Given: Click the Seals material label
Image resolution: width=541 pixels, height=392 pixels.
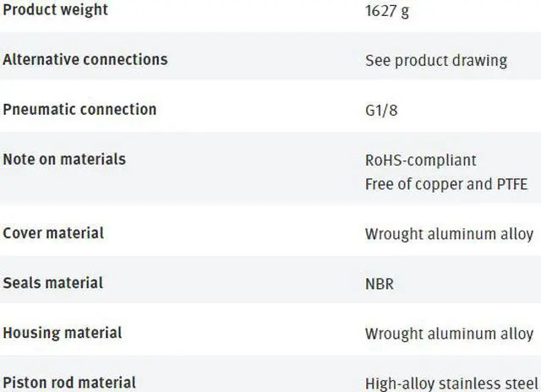Looking at the screenshot, I should pos(53,283).
